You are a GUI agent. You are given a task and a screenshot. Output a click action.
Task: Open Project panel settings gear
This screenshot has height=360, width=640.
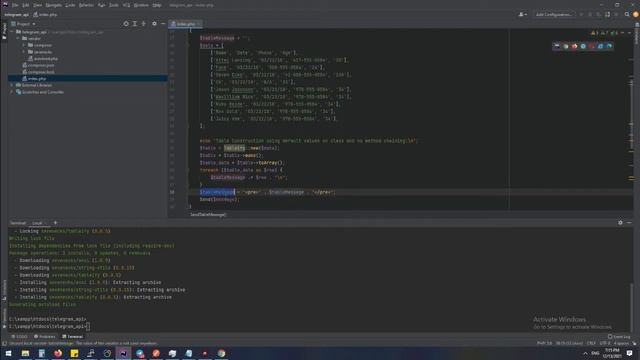coord(154,24)
